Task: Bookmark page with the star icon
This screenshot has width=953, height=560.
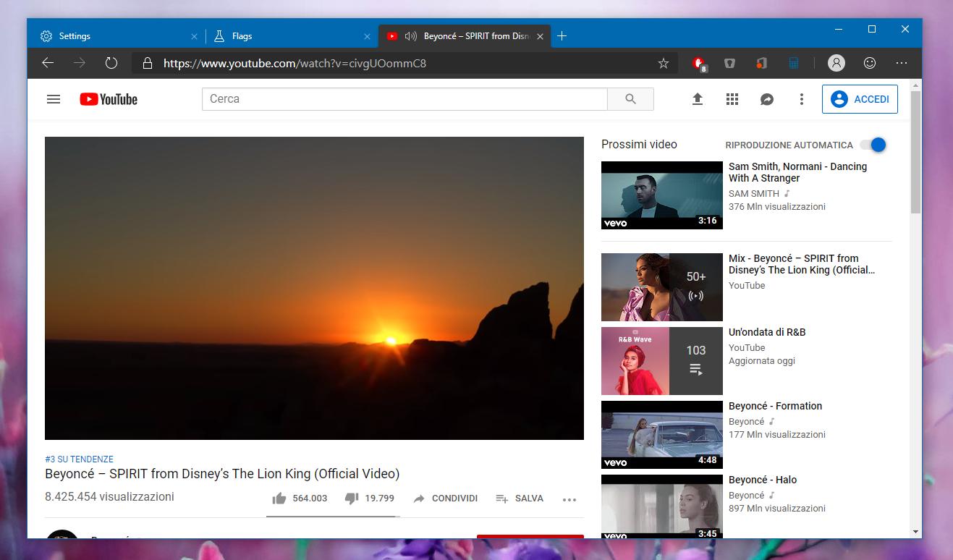Action: tap(664, 64)
